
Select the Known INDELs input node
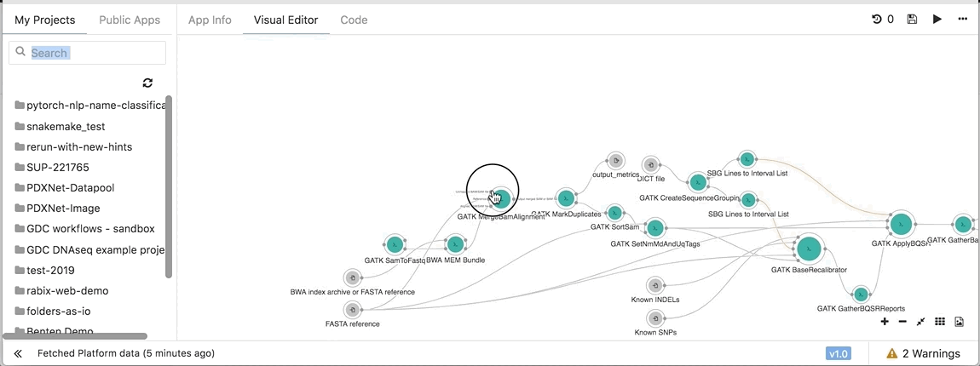(x=655, y=285)
